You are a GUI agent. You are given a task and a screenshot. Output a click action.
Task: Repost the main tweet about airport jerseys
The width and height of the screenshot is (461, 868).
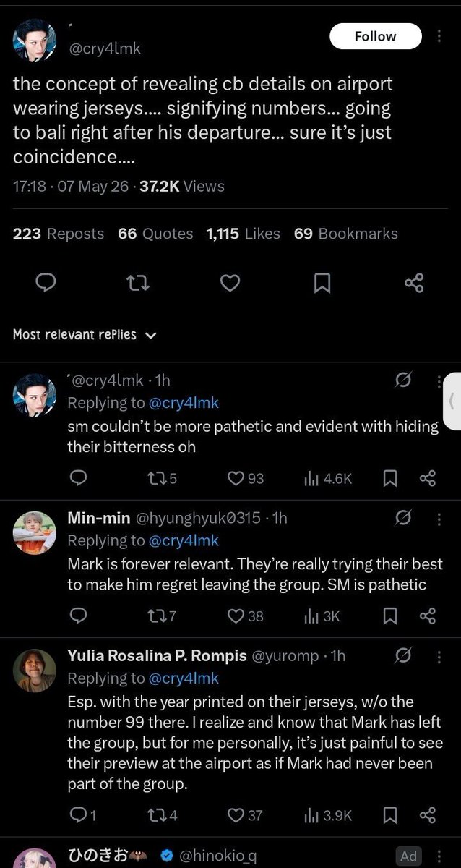[x=137, y=283]
